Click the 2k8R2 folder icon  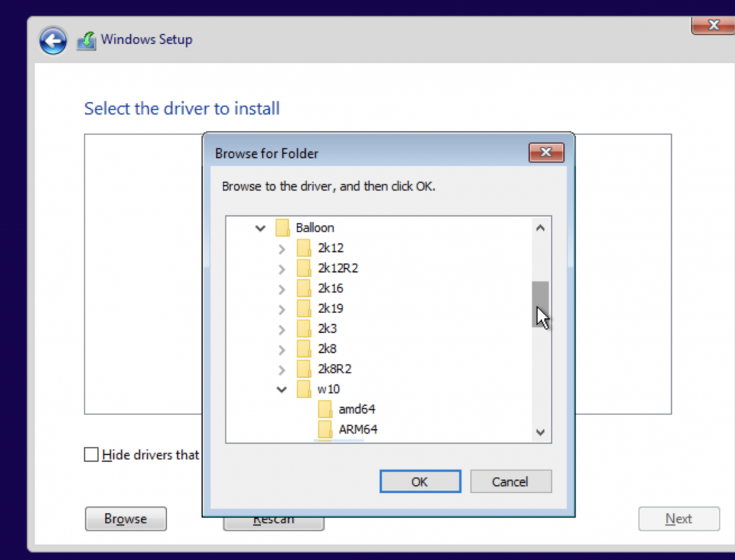click(x=304, y=369)
